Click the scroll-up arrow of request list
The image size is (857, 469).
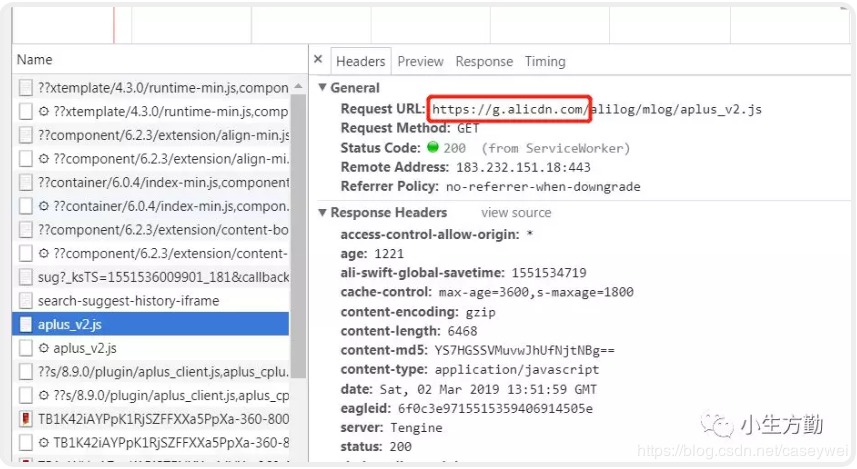pos(298,86)
